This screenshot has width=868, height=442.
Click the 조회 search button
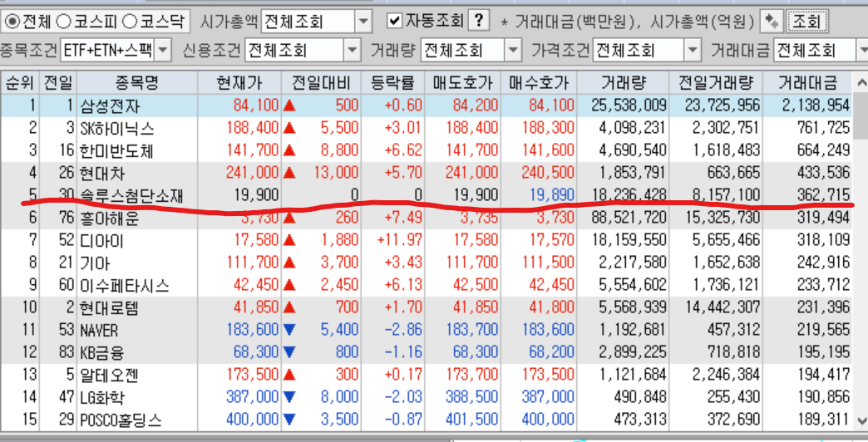tap(806, 22)
